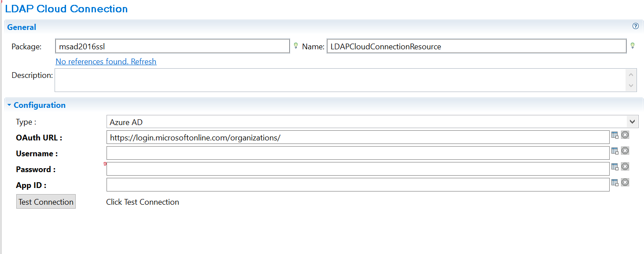644x254 pixels.
Task: Click the lightbulb icon next to Package field
Action: click(x=296, y=45)
